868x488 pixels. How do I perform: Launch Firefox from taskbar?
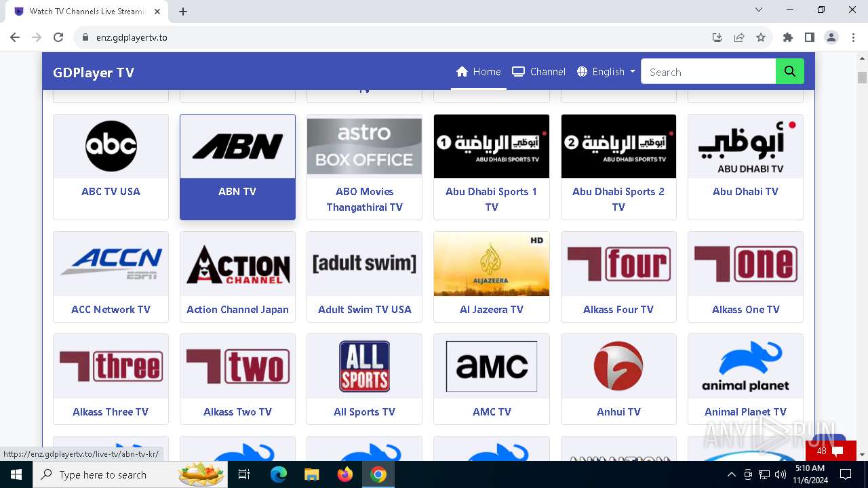click(x=345, y=474)
